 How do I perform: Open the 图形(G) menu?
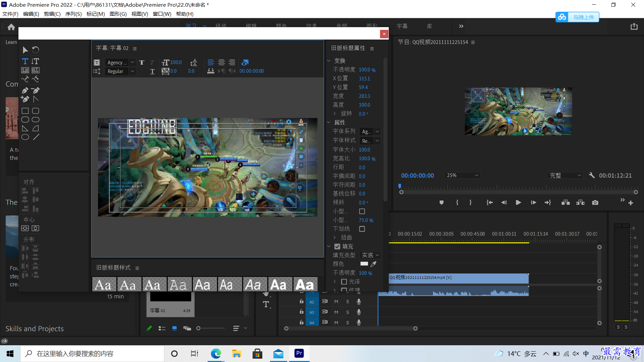point(118,14)
